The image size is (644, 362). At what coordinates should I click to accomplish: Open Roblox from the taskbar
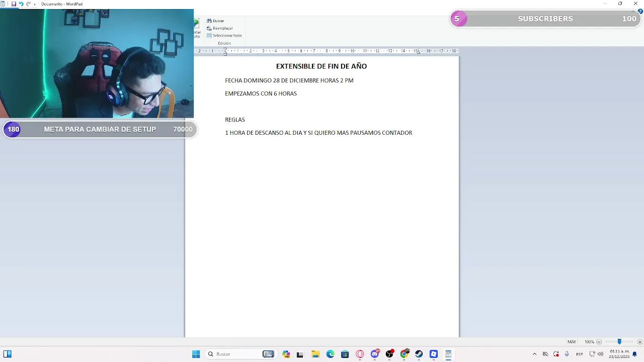click(434, 354)
